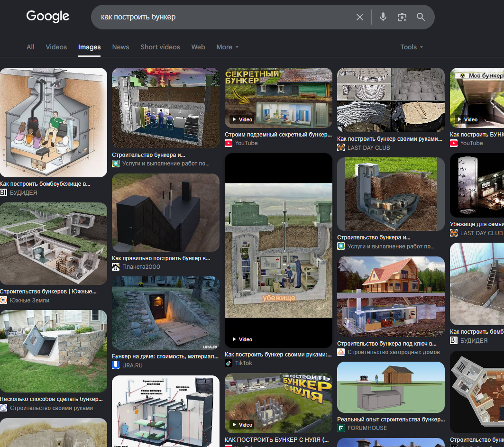Screen dimensions: 504x447
Task: Click the TikTok source icon
Action: tap(229, 363)
